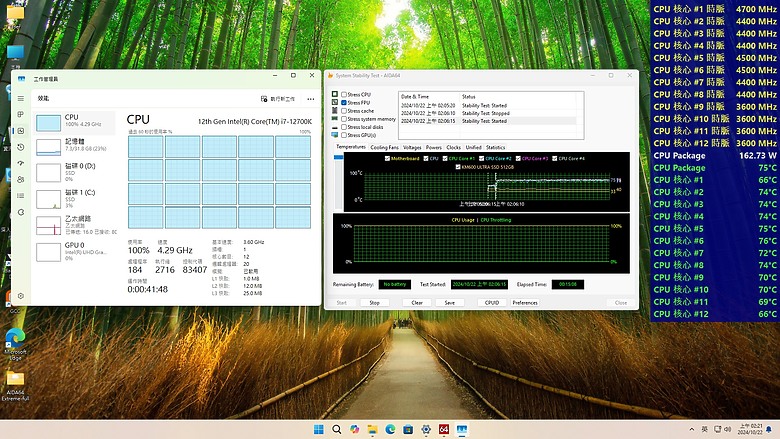
Task: Switch to Temperatures tab in AIDA64
Action: point(351,147)
